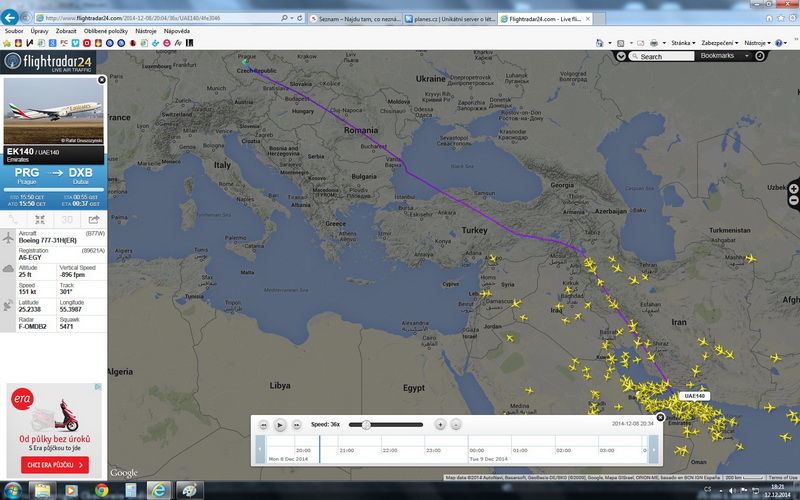Screen dimensions: 800x500
Task: Expand the round chevron-down button near Search
Action: pyautogui.click(x=621, y=56)
